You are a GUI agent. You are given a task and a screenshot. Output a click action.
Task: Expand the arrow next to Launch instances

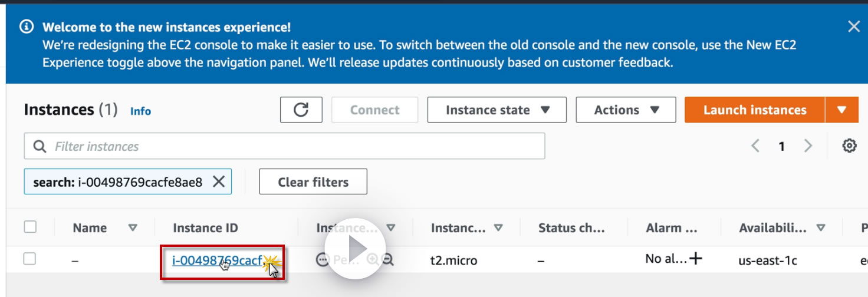(841, 110)
